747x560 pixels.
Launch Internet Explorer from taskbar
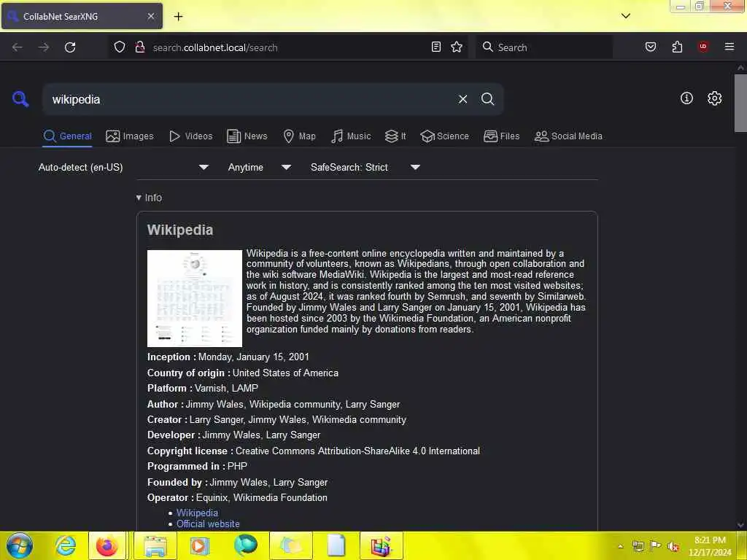coord(65,545)
